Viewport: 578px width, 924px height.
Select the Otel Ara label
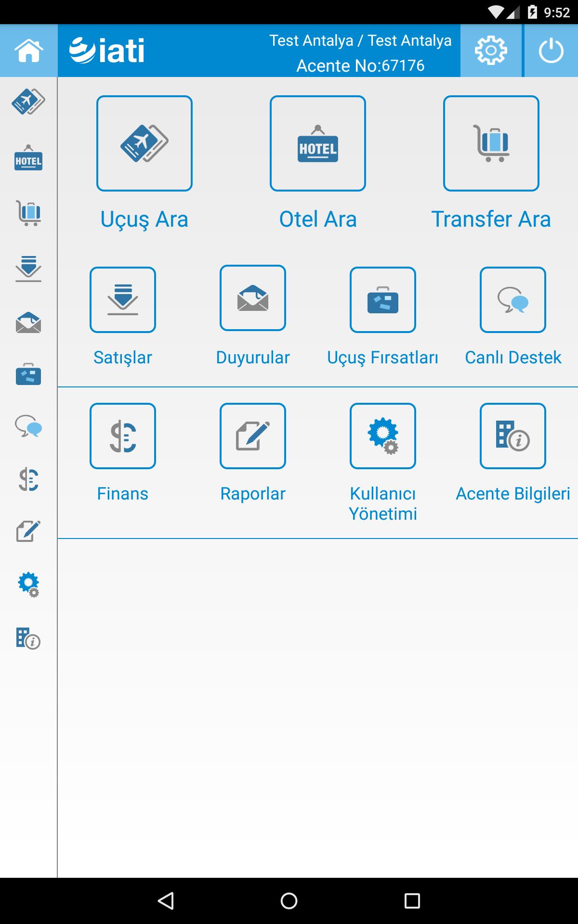coord(318,219)
